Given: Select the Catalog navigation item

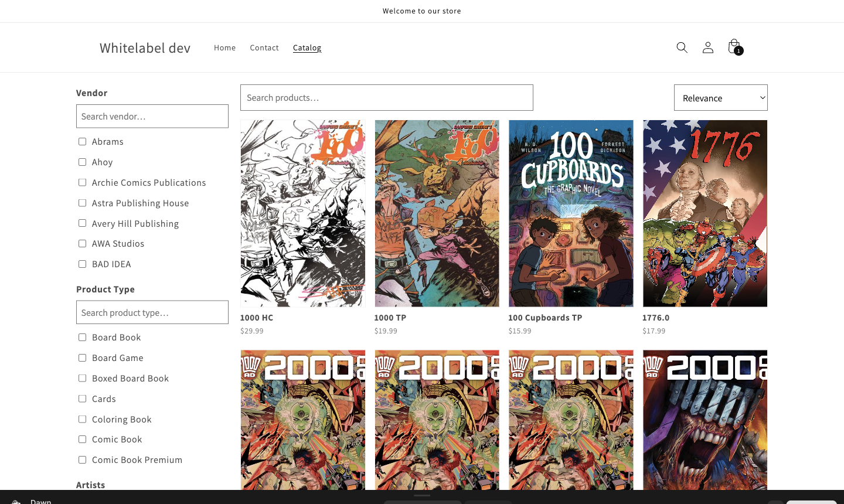Looking at the screenshot, I should coord(307,47).
